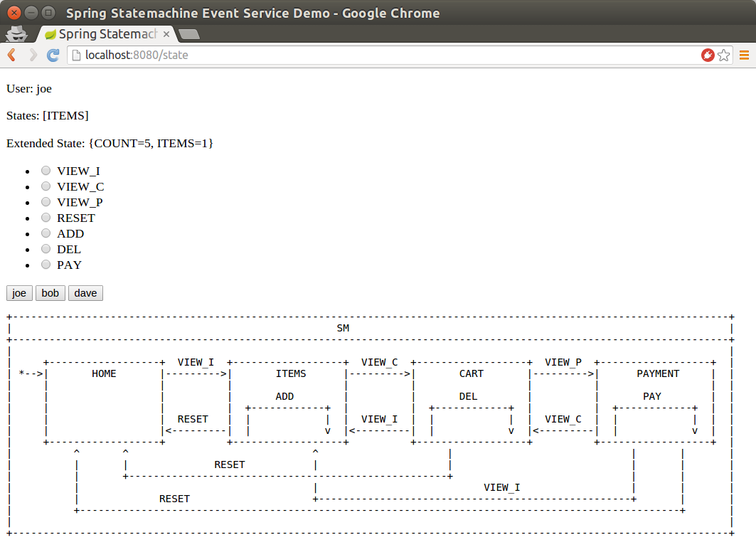Switch user with the dave button

pyautogui.click(x=85, y=293)
